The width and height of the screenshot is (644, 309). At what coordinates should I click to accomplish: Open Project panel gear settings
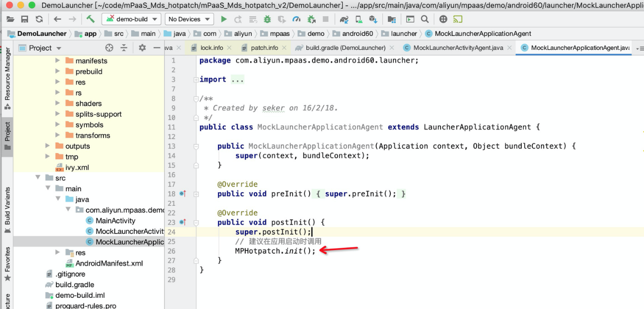tap(142, 48)
